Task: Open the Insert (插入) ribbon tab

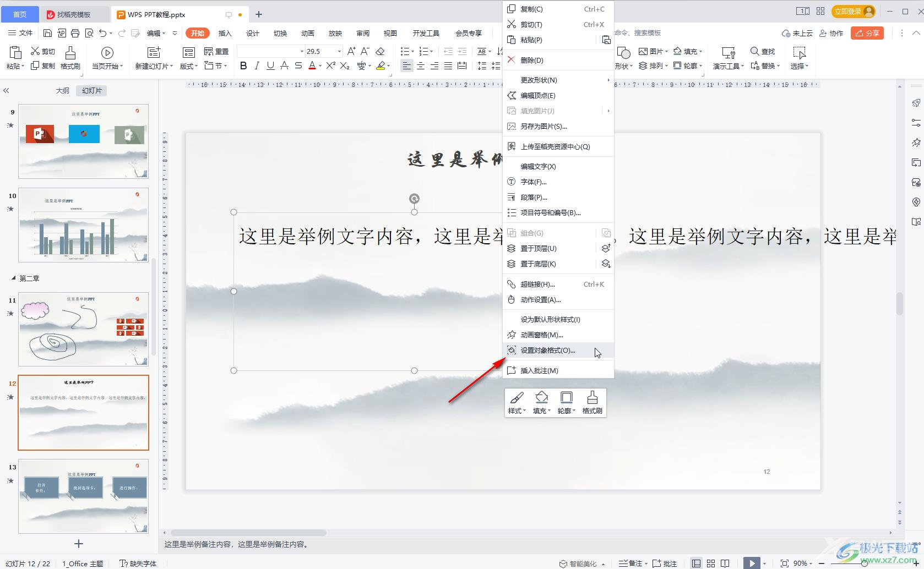Action: pos(225,33)
